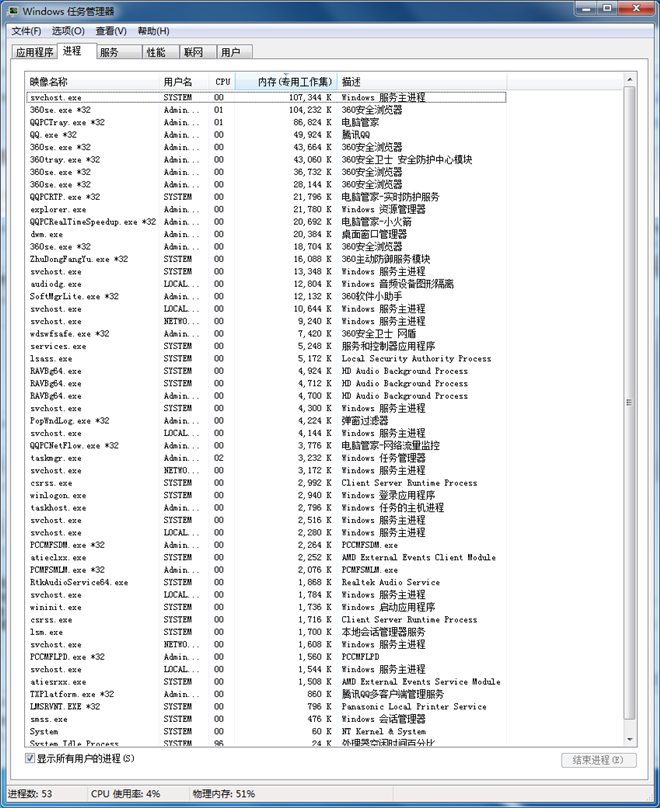
Task: Select the lsass.exe process
Action: click(x=266, y=359)
